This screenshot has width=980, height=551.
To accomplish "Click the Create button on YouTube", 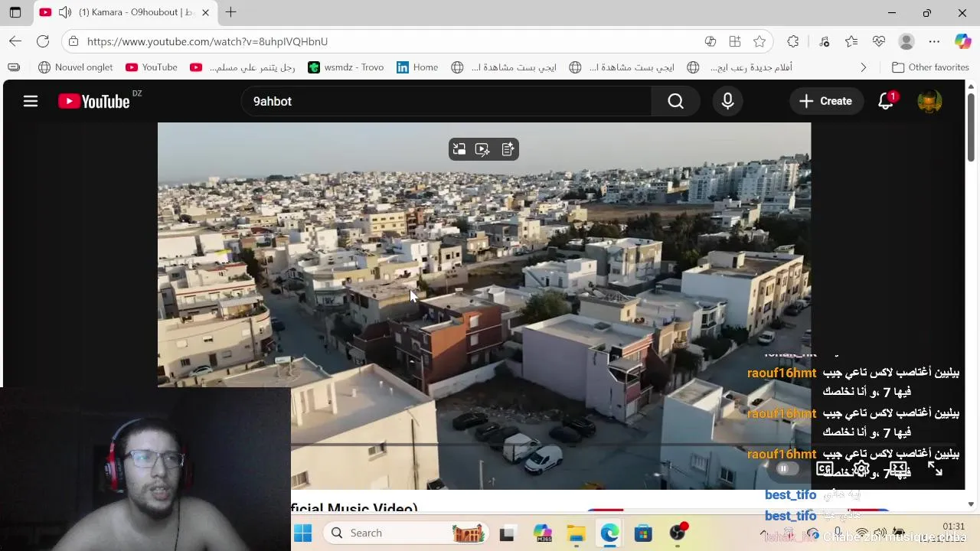I will 825,101.
